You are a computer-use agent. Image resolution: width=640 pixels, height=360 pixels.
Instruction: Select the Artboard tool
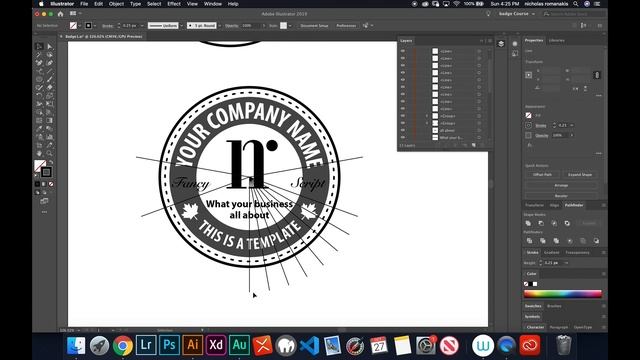click(40, 145)
